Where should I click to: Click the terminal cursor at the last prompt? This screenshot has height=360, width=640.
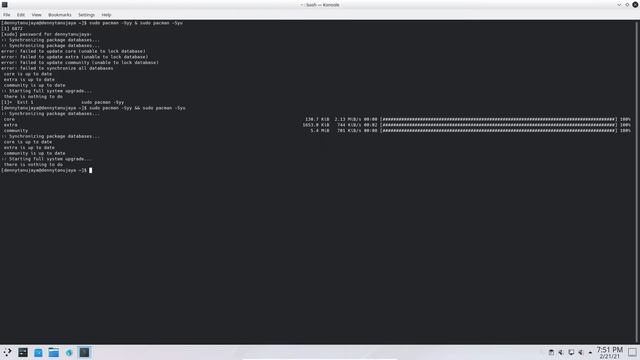click(91, 170)
